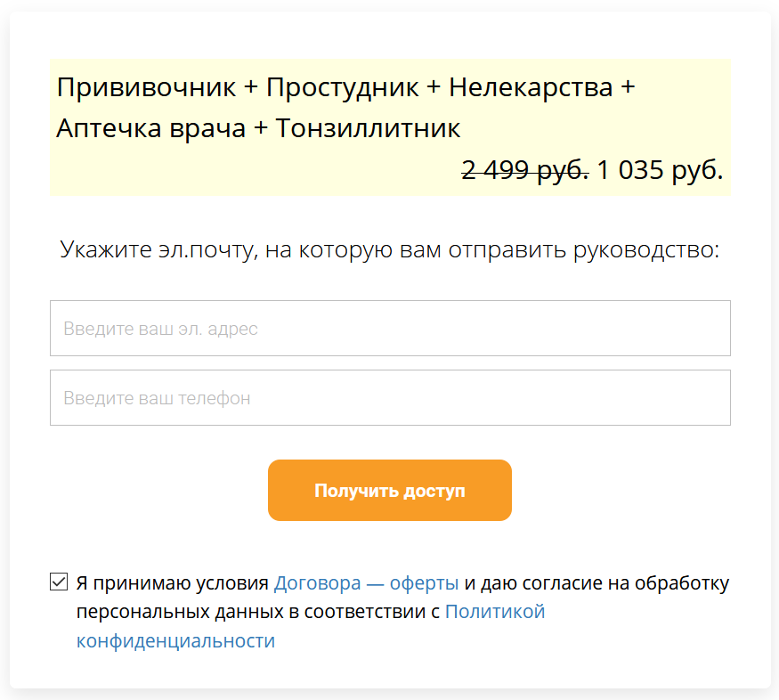Select the Простудник item in the bundle title

(342, 88)
